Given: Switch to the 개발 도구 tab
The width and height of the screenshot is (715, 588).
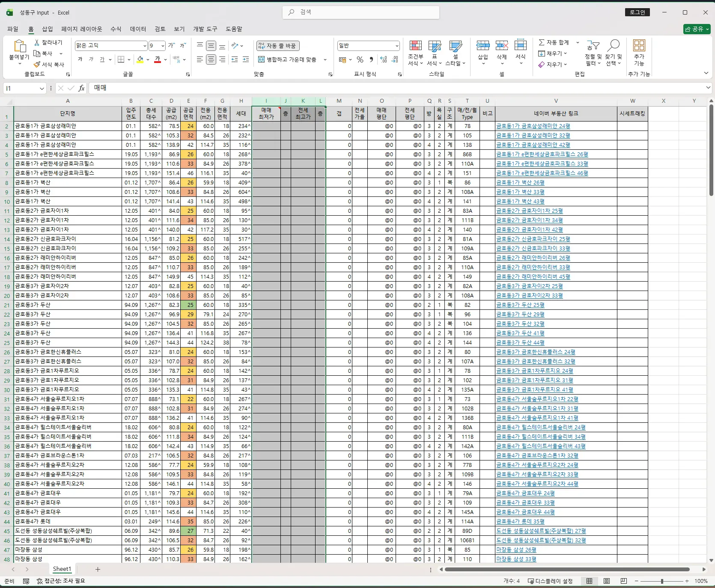Looking at the screenshot, I should (205, 29).
